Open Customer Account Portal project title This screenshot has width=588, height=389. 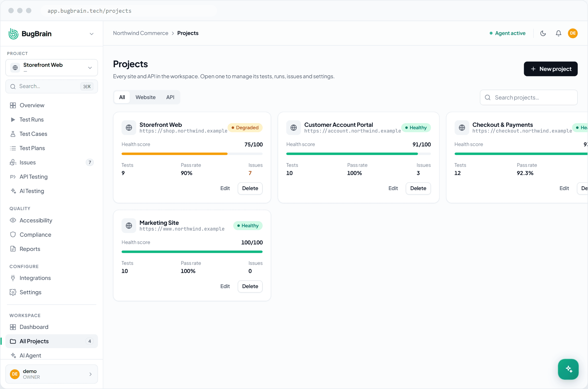pyautogui.click(x=339, y=125)
